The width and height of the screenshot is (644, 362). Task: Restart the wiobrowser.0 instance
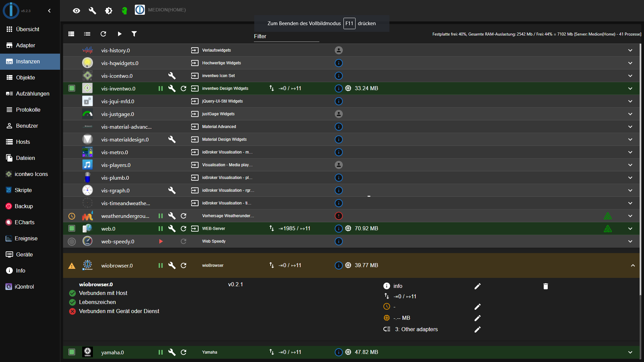[x=183, y=265]
